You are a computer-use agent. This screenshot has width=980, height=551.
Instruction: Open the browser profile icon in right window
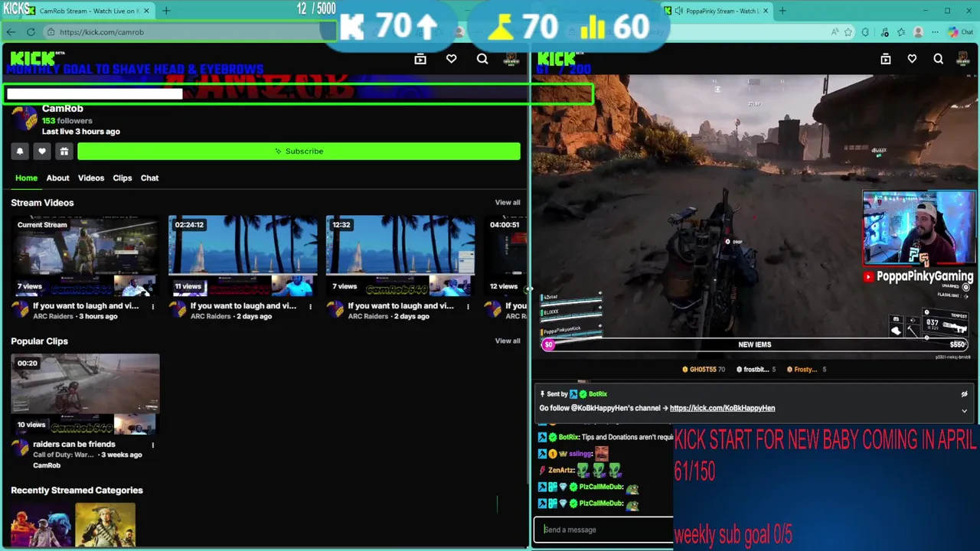918,32
